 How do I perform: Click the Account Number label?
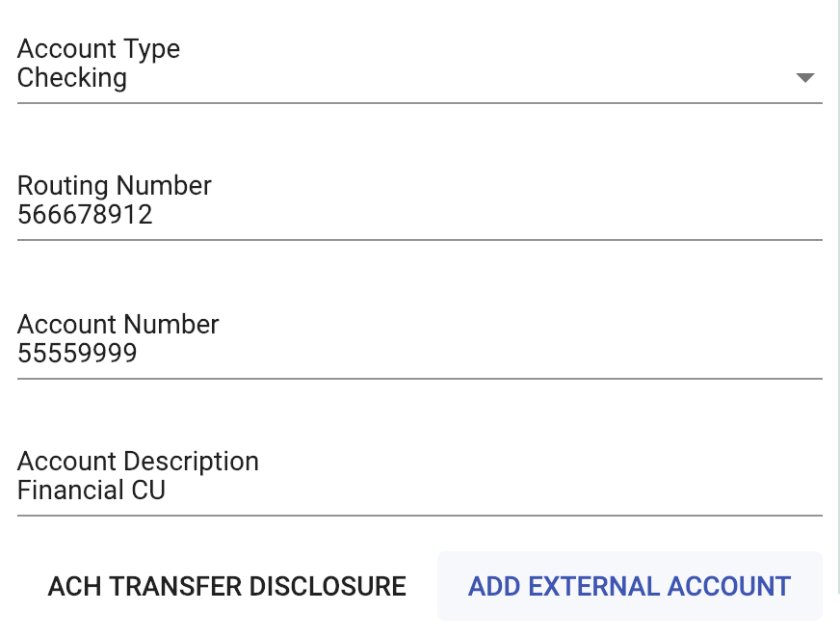pos(117,325)
